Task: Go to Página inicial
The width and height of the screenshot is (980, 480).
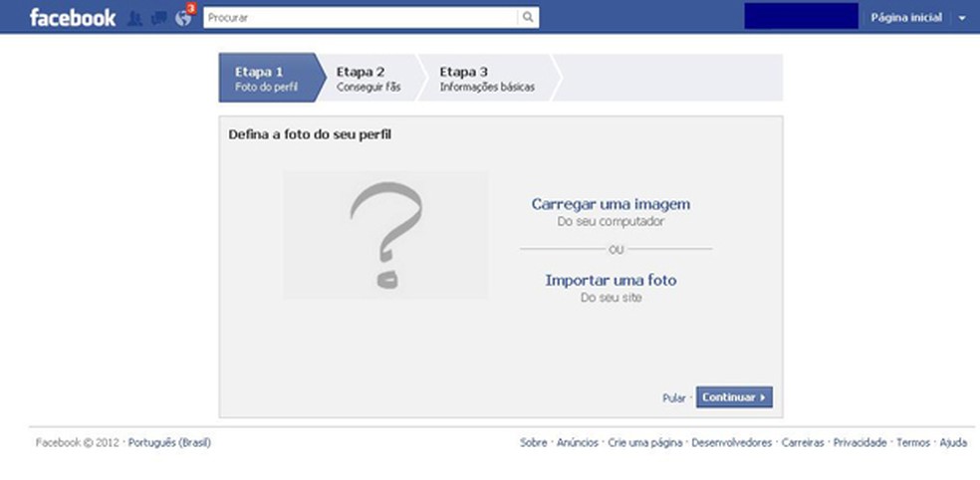Action: point(906,18)
